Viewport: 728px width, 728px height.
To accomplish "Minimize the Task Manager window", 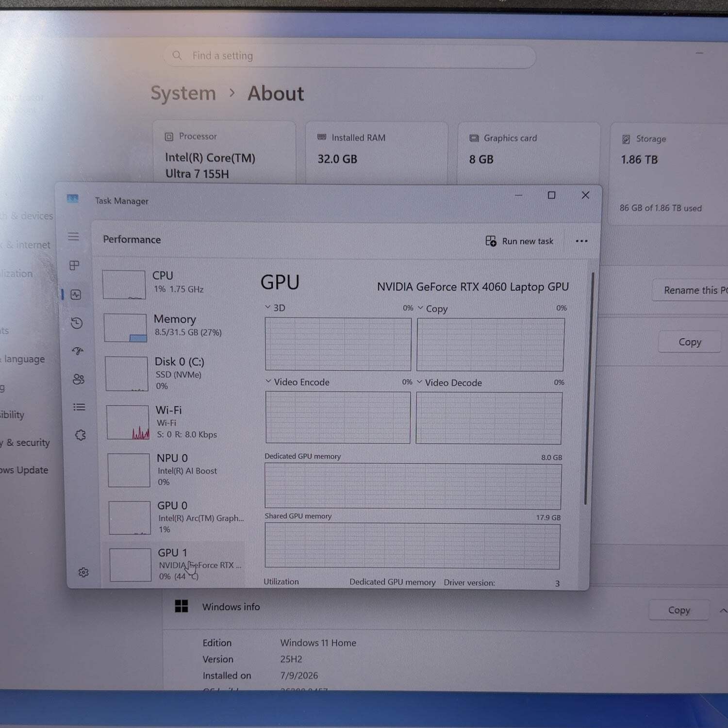I will [518, 195].
